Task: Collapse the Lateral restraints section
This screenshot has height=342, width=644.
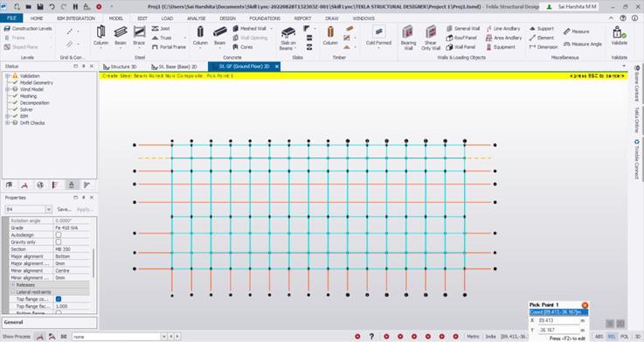Action: pyautogui.click(x=13, y=292)
